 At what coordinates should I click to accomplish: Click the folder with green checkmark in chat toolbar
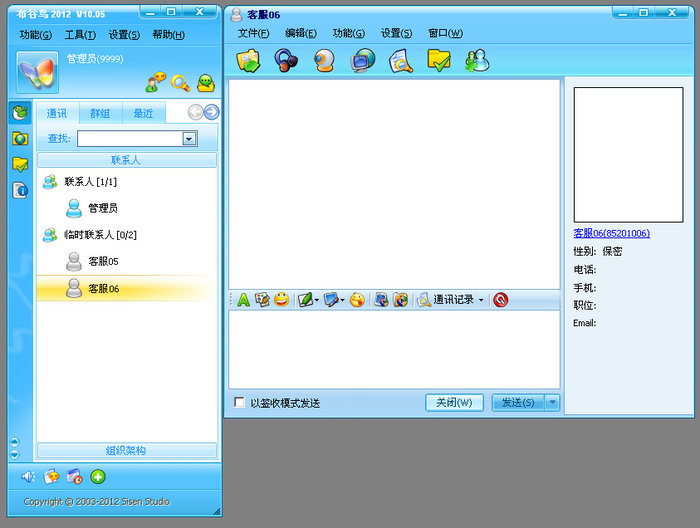[x=439, y=61]
